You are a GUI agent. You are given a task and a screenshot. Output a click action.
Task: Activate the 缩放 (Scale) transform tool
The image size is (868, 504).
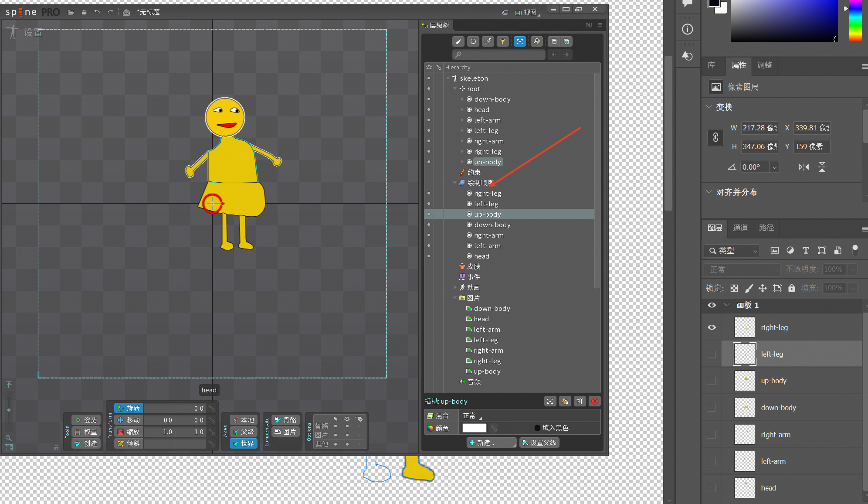(129, 432)
